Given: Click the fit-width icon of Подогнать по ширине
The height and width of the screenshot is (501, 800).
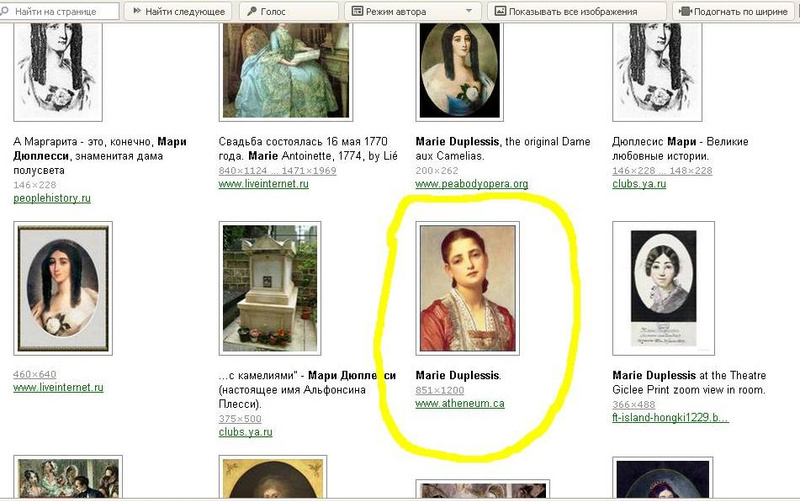Looking at the screenshot, I should 685,11.
